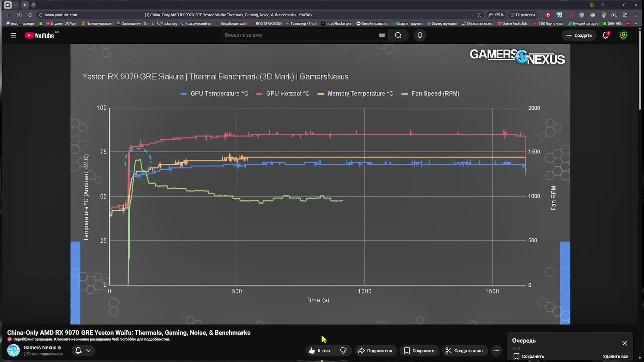
Task: Click Сохранить in the queue panel
Action: (x=529, y=356)
